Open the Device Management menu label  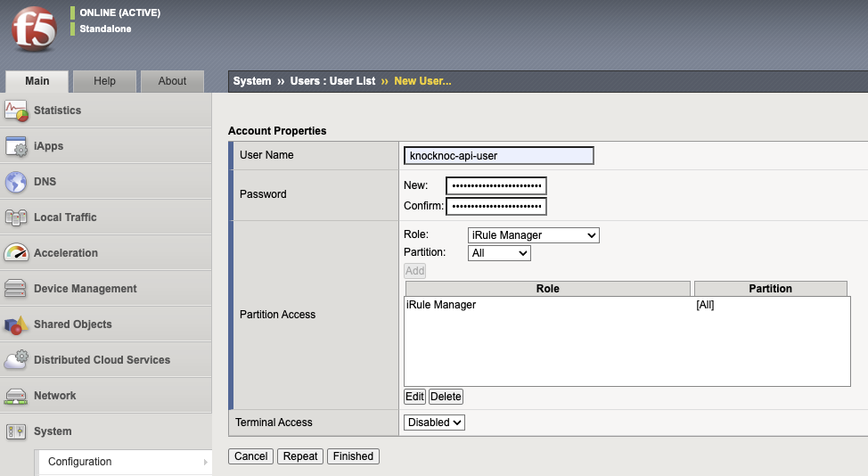coord(86,289)
